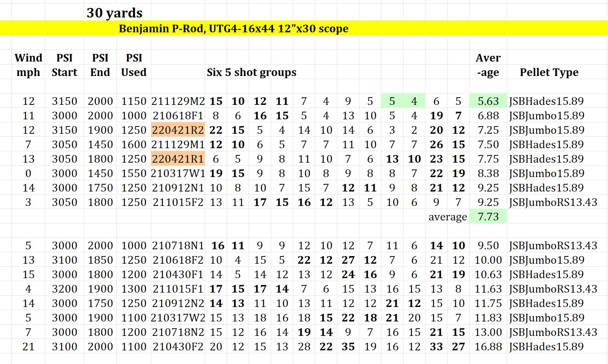Image resolution: width=608 pixels, height=364 pixels.
Task: Click the average value 11.83
Action: 488,318
